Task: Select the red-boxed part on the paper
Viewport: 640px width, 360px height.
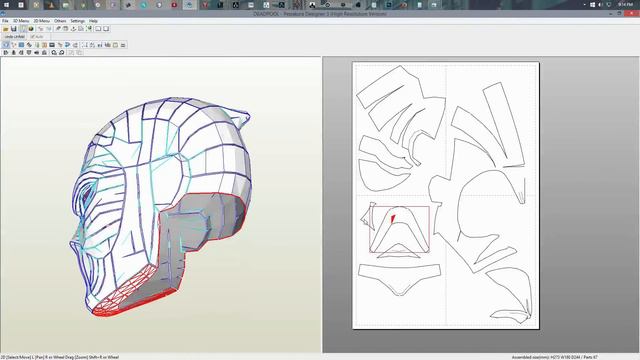Action: [399, 229]
